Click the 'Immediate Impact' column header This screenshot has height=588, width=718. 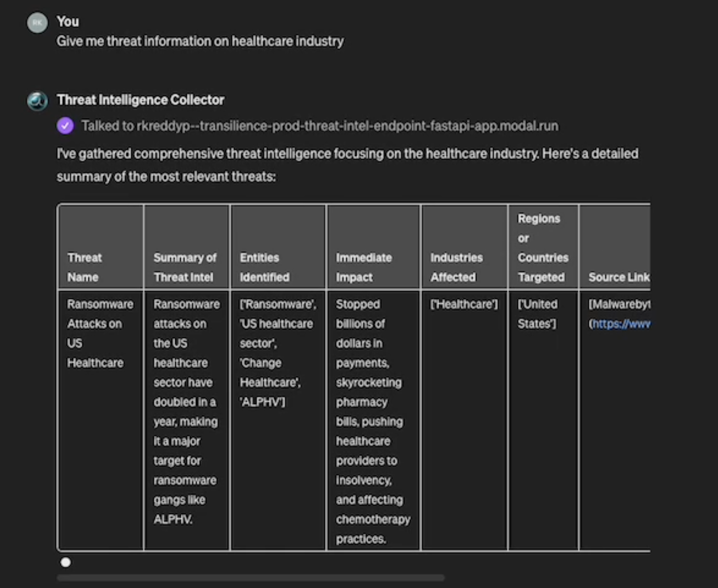[x=374, y=247]
